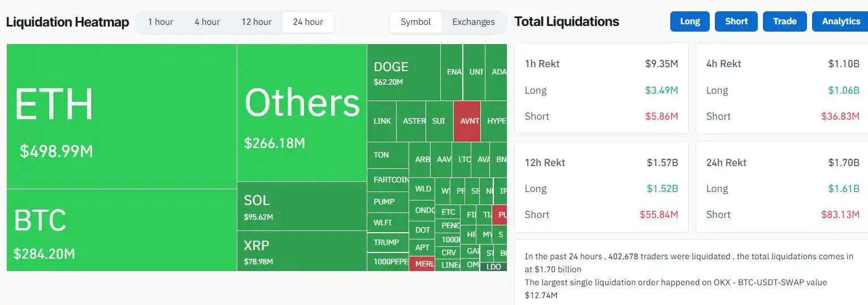Image resolution: width=868 pixels, height=305 pixels.
Task: Select the DOGE heatmap tile
Action: coord(403,73)
